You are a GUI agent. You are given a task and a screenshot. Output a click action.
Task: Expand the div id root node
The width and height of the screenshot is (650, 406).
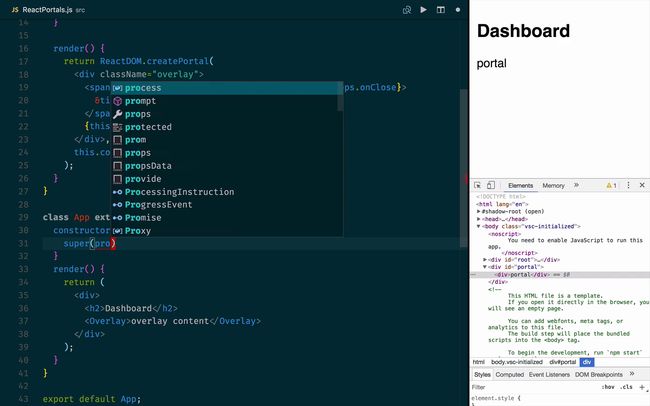[485, 260]
